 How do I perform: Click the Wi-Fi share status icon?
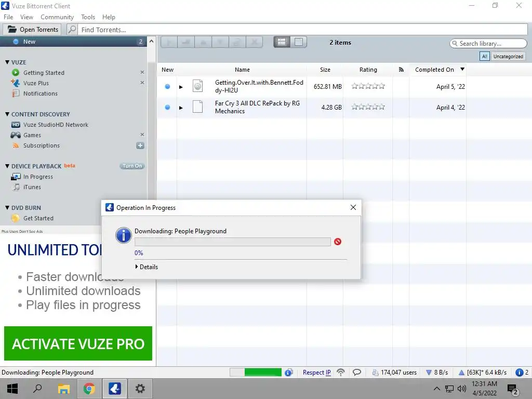click(x=341, y=372)
